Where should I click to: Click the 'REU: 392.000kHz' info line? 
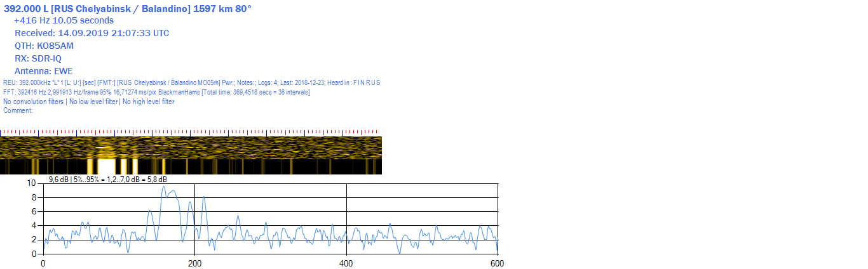pyautogui.click(x=191, y=83)
